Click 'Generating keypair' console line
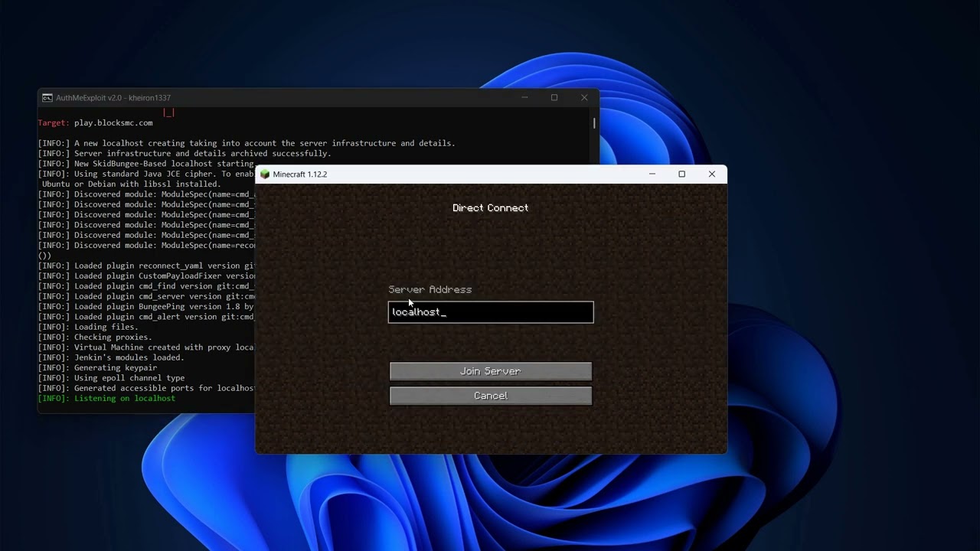 (x=97, y=368)
